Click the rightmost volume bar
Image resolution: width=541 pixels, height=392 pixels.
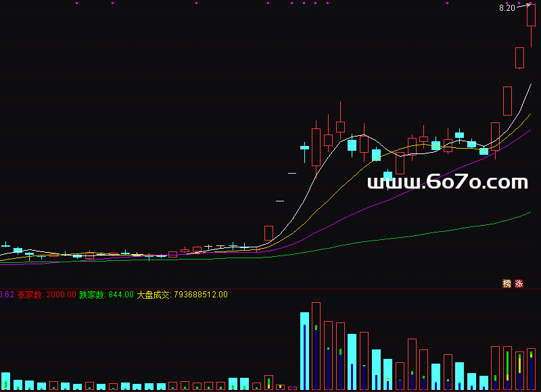[x=531, y=370]
